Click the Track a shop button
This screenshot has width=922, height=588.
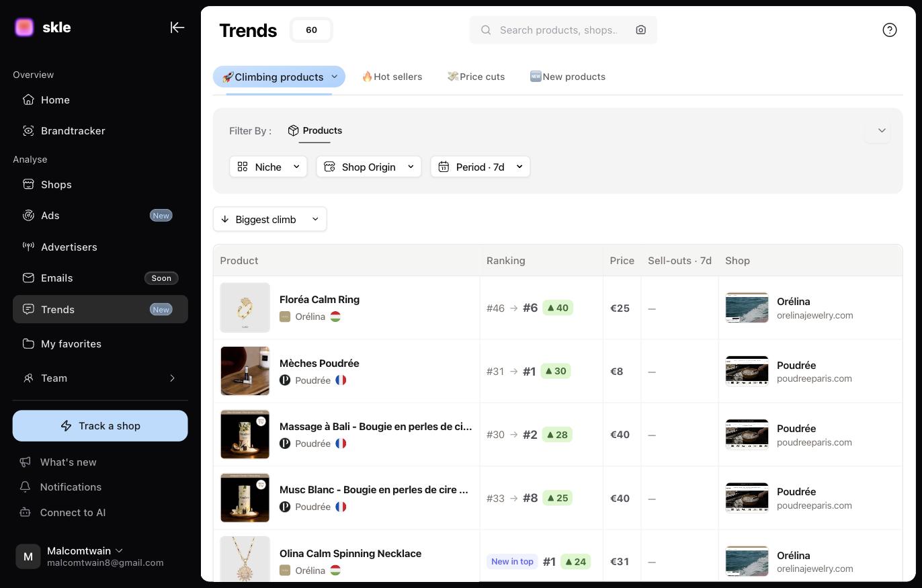pos(100,425)
